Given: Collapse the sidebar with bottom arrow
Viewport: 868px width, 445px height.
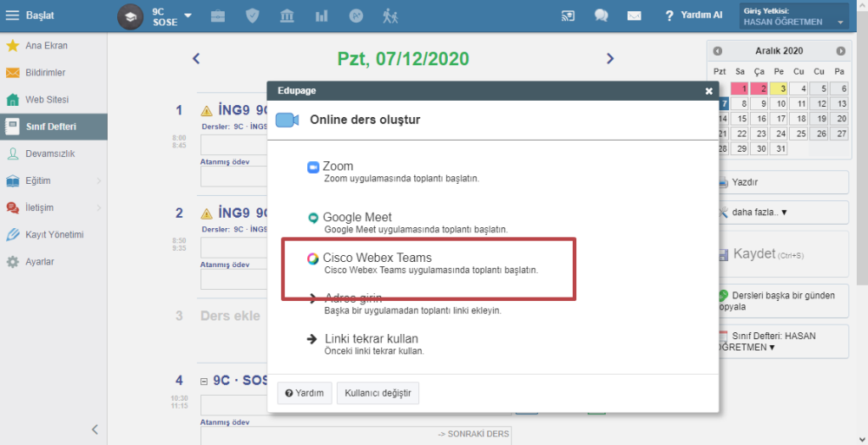Looking at the screenshot, I should [95, 429].
